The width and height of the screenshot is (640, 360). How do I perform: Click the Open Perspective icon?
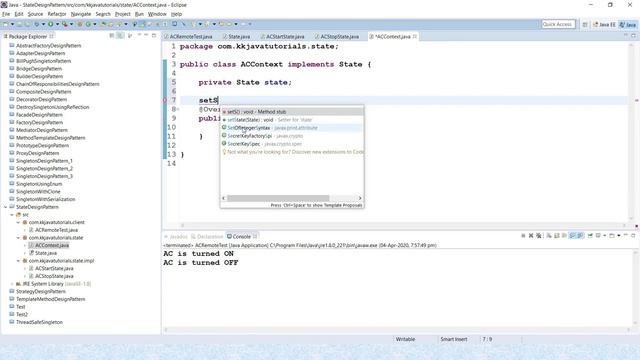585,24
